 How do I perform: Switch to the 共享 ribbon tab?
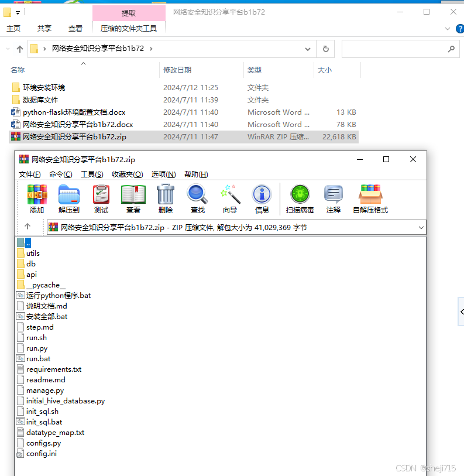point(44,29)
